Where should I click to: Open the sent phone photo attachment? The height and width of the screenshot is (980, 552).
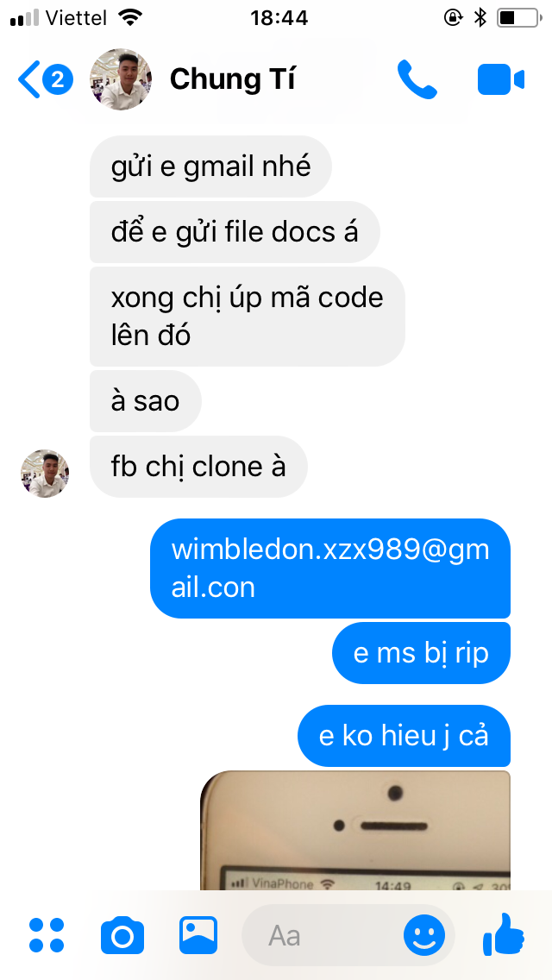coord(355,830)
